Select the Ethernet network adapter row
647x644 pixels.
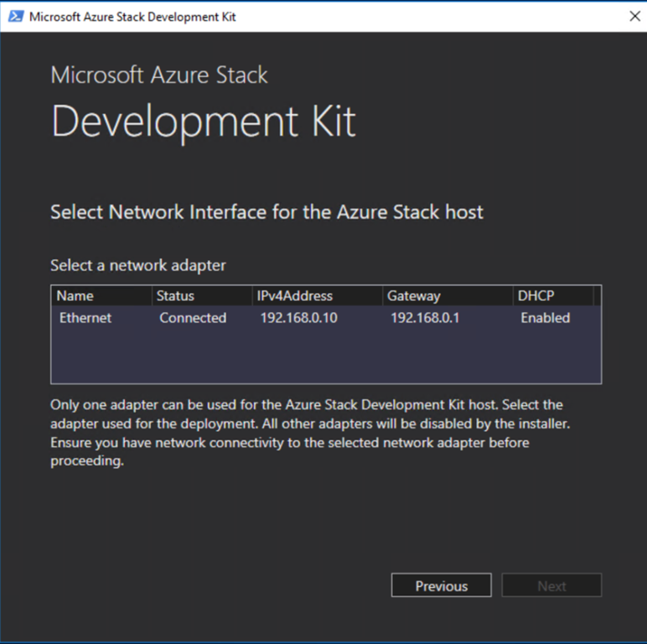click(x=85, y=318)
